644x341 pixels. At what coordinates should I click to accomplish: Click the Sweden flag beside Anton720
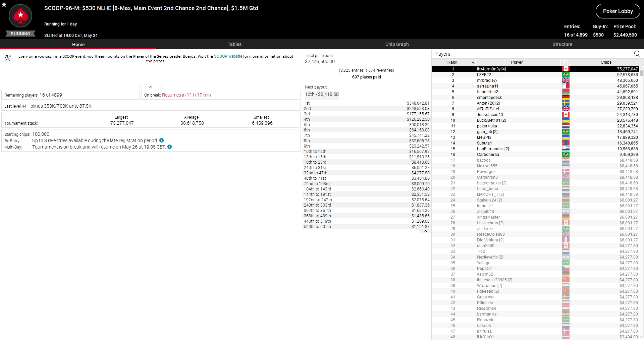pos(566,103)
